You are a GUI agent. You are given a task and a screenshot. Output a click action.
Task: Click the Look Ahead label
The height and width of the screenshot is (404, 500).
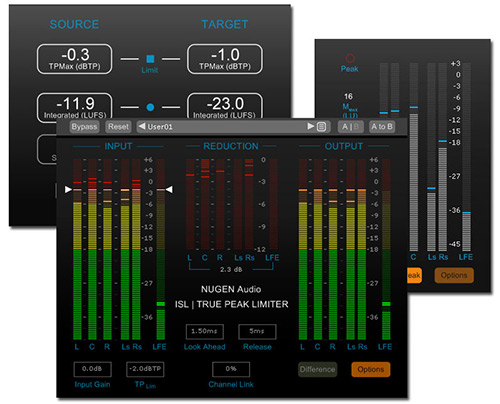click(x=204, y=347)
